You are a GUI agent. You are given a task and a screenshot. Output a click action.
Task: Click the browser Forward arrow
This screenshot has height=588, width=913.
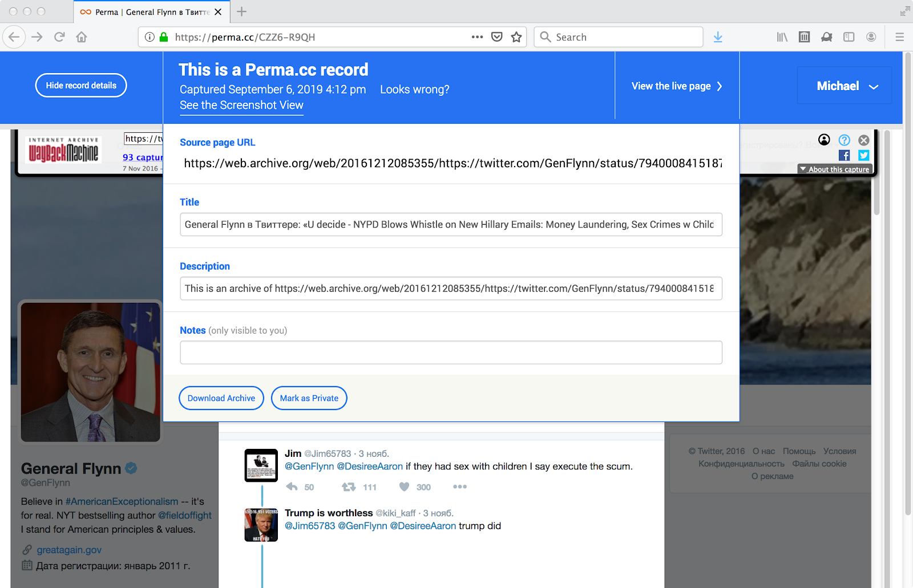[x=37, y=37]
